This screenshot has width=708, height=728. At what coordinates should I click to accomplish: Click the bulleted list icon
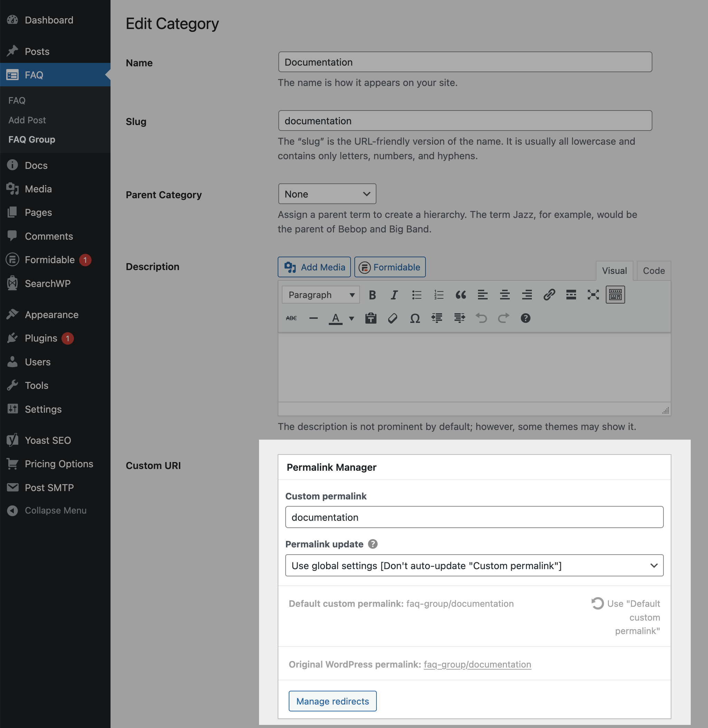point(417,295)
